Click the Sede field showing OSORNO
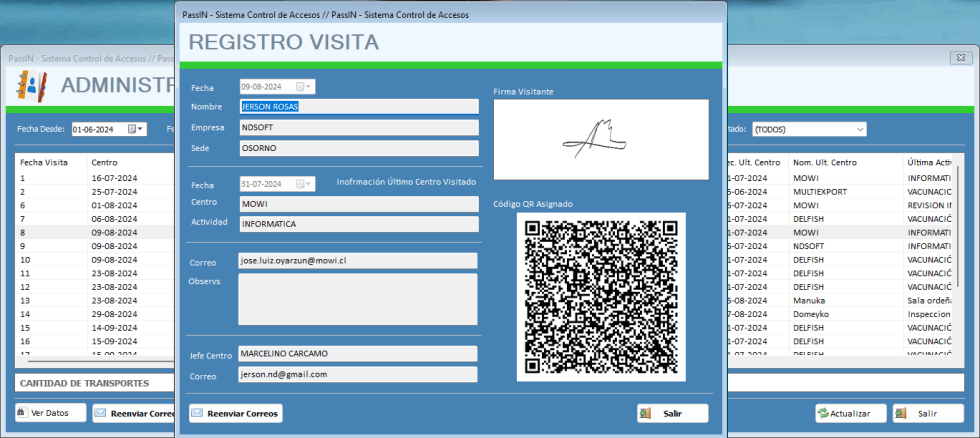This screenshot has height=438, width=980. (359, 148)
